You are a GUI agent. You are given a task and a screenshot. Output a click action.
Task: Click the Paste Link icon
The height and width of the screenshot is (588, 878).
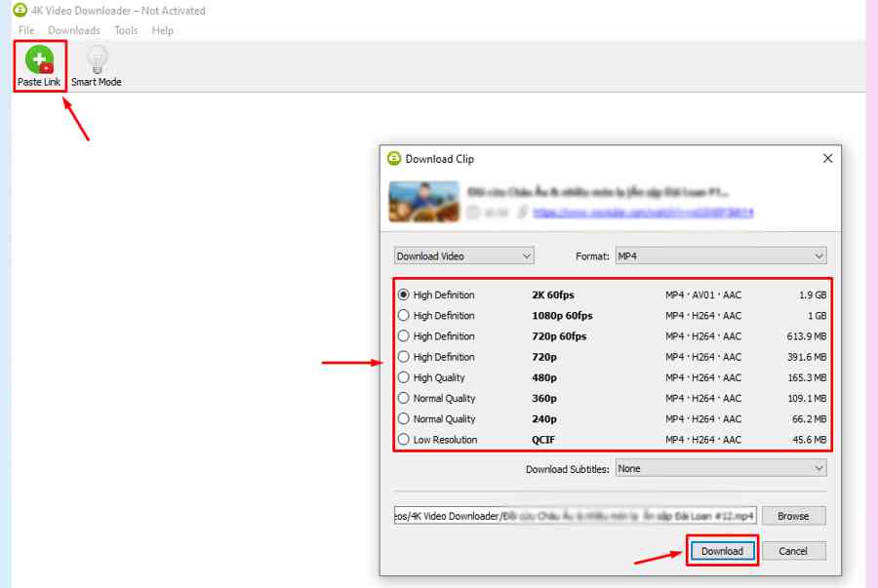tap(39, 60)
